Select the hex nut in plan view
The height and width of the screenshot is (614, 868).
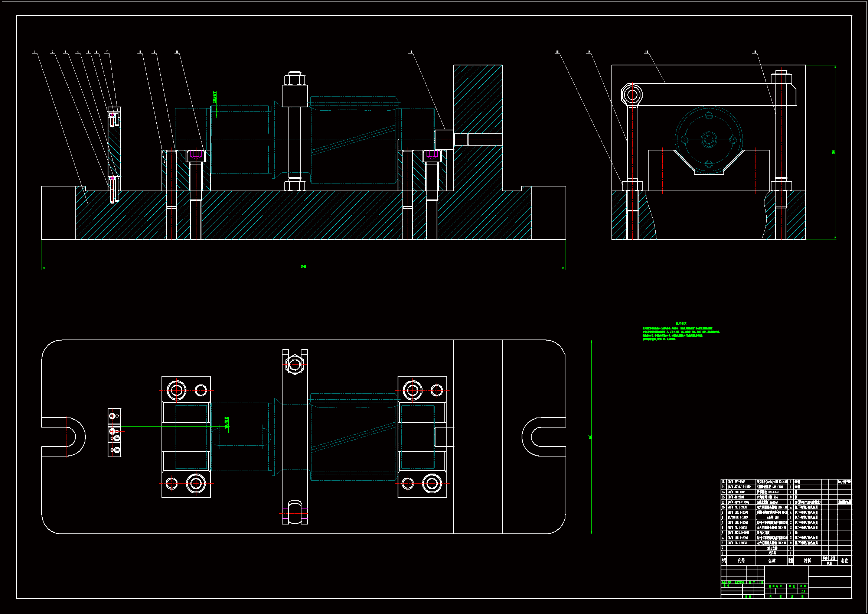tap(294, 365)
